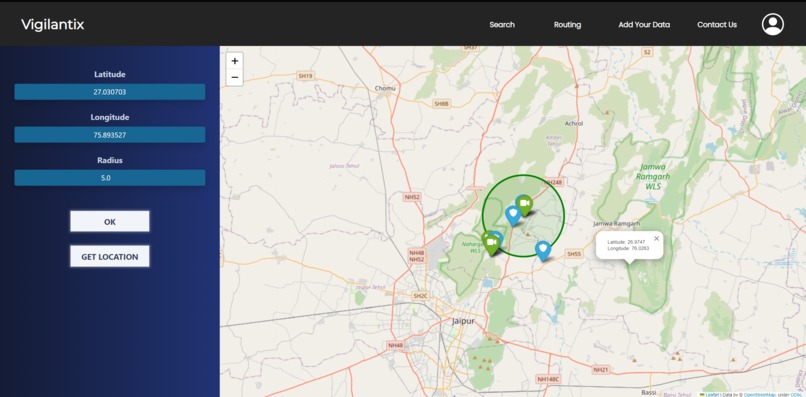
Task: Click the SH55 road shield on map
Action: click(x=574, y=254)
